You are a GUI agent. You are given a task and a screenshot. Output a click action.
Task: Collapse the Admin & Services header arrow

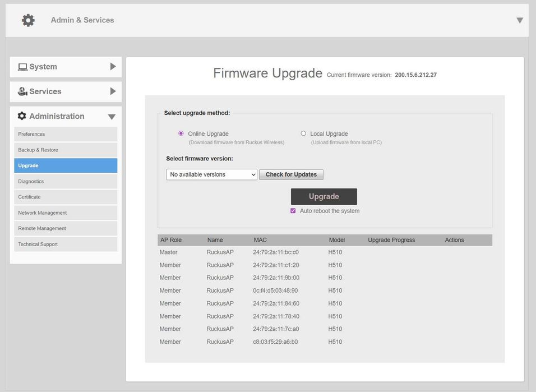(520, 21)
